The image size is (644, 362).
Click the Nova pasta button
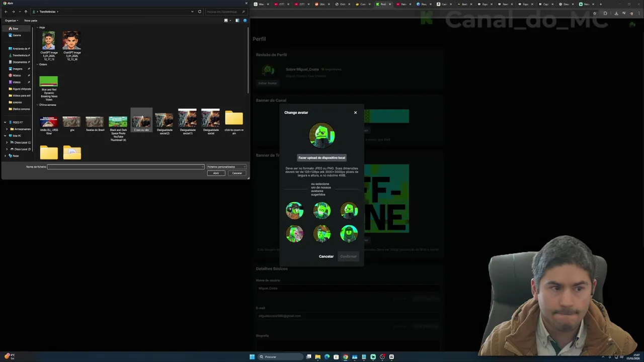(x=31, y=21)
